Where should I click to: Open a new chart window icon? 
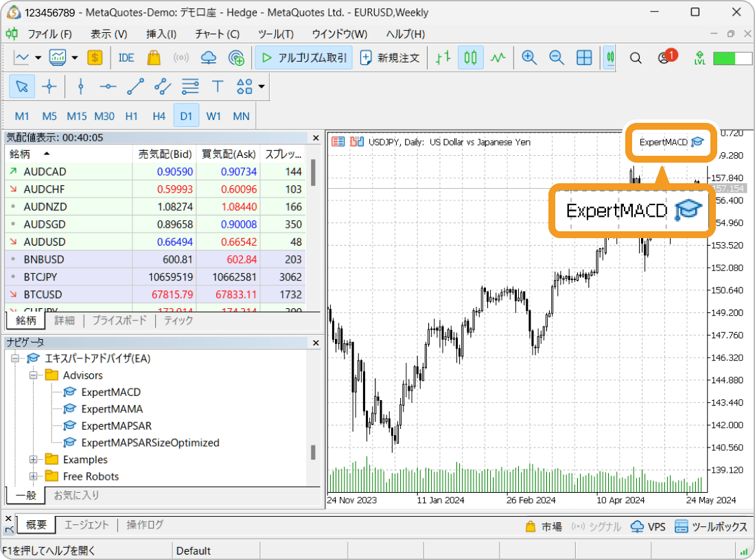[x=21, y=58]
